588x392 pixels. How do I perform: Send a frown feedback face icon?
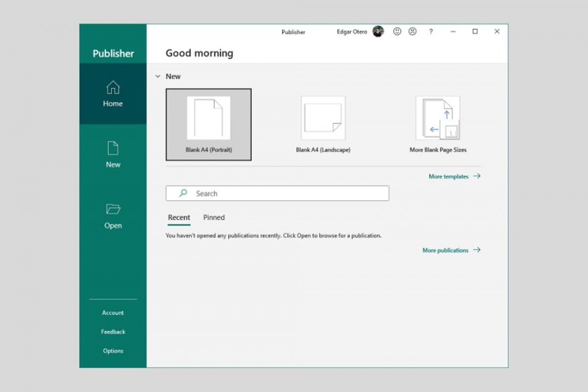pyautogui.click(x=413, y=31)
